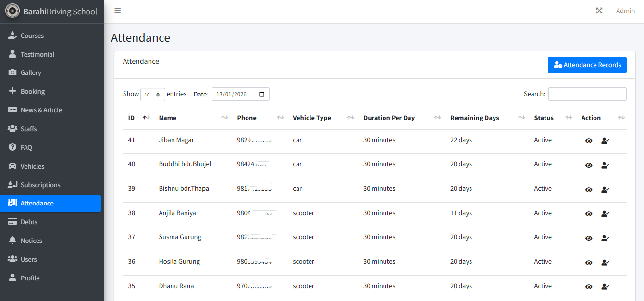View details eye icon for Bishnu bdr.Thapa
Screen dimensions: 644x301
tap(589, 189)
